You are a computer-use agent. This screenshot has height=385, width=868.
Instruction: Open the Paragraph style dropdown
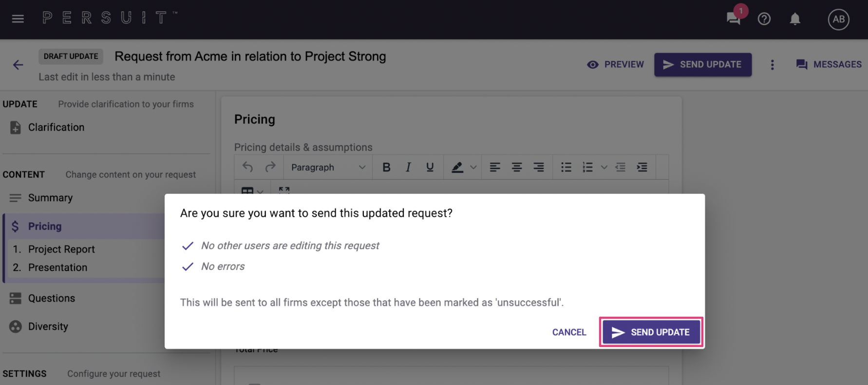tap(328, 167)
